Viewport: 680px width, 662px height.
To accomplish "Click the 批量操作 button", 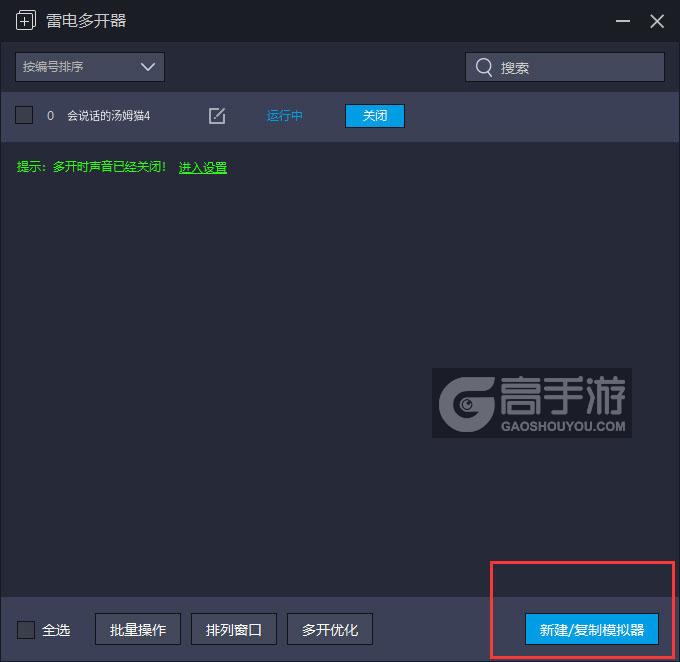I will click(138, 629).
